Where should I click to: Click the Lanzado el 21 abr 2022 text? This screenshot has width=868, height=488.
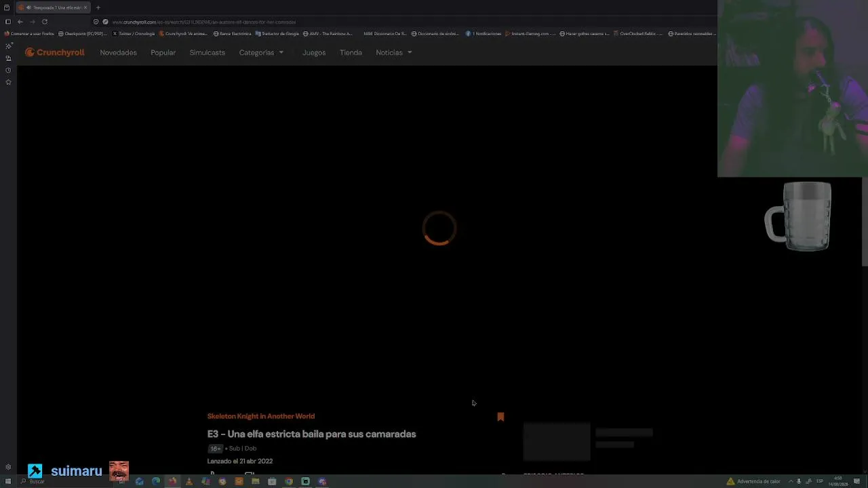coord(240,461)
